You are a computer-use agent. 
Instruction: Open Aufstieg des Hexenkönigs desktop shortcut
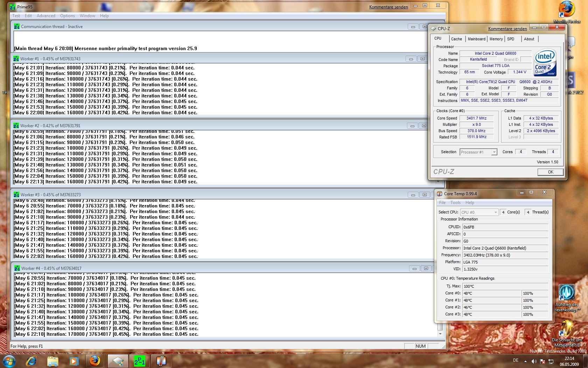coord(567,298)
